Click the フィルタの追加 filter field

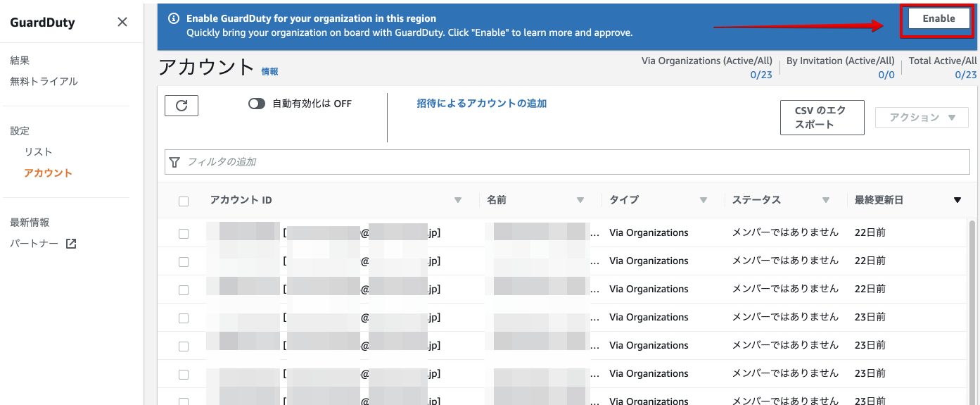click(x=567, y=162)
